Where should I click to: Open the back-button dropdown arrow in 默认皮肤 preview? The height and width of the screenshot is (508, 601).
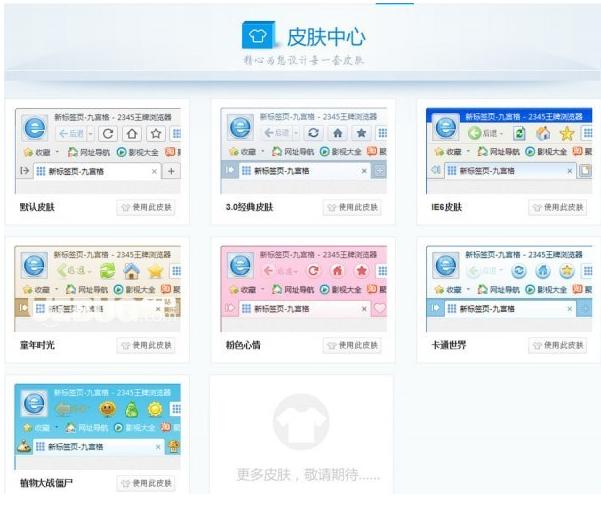pyautogui.click(x=90, y=134)
